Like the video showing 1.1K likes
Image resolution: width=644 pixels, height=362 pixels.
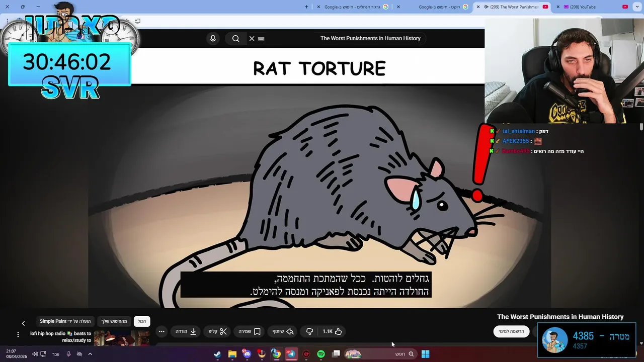coord(332,331)
